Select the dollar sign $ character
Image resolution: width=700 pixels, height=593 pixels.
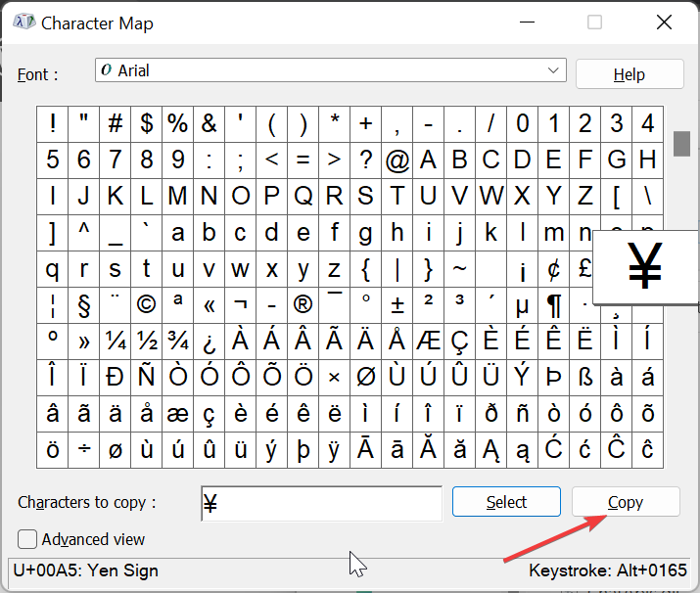click(x=147, y=124)
